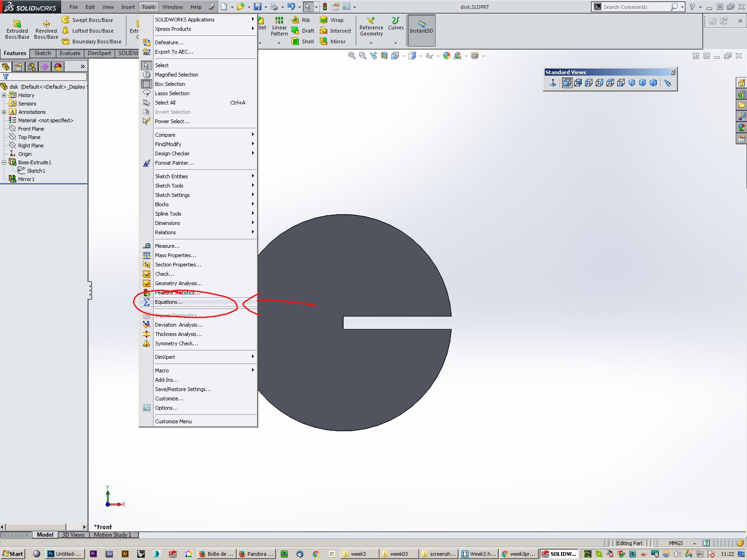Open the DimXpert submenu
This screenshot has width=747, height=560.
[198, 357]
